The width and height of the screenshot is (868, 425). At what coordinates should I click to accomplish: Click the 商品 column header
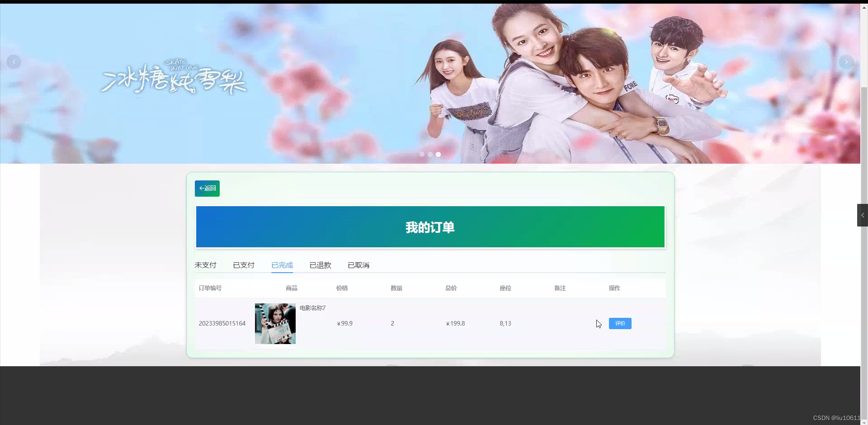[x=292, y=288]
